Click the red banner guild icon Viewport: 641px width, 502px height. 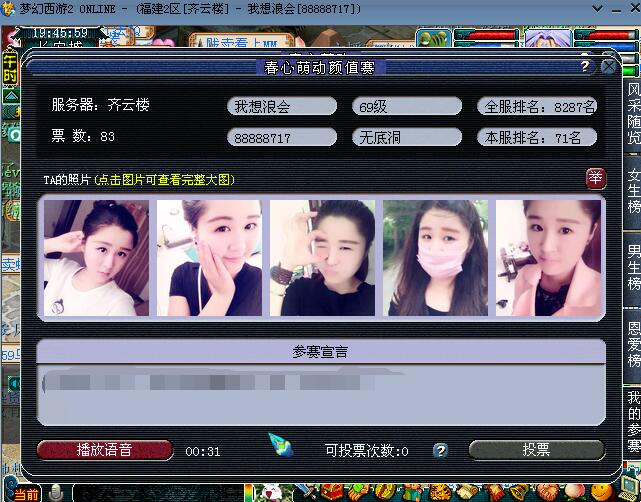(493, 492)
